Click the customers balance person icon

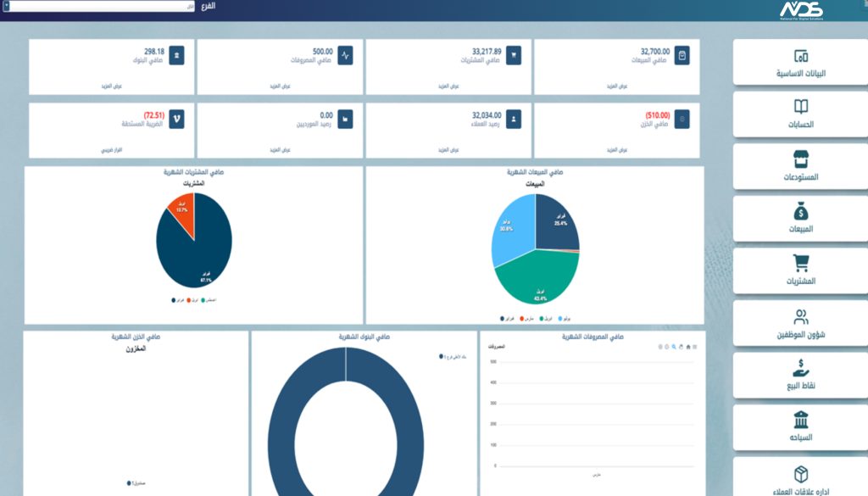point(514,119)
